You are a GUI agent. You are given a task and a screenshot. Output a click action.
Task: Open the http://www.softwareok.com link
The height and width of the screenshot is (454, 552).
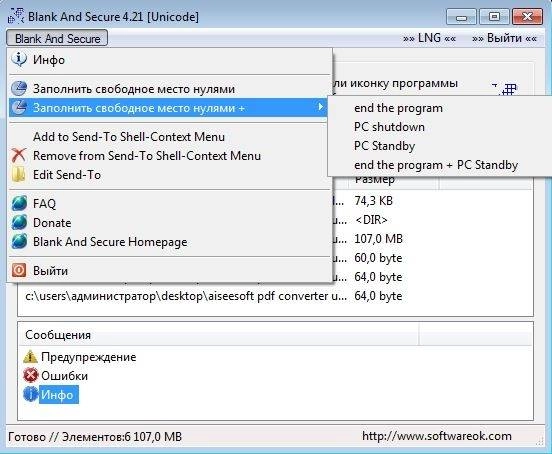click(437, 436)
